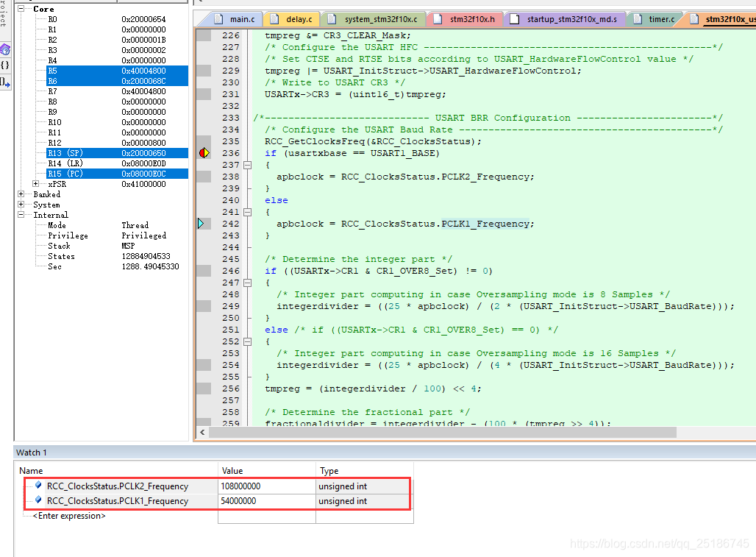Switch to the delay.c tab
Screen dimensions: 756x557
tap(292, 19)
